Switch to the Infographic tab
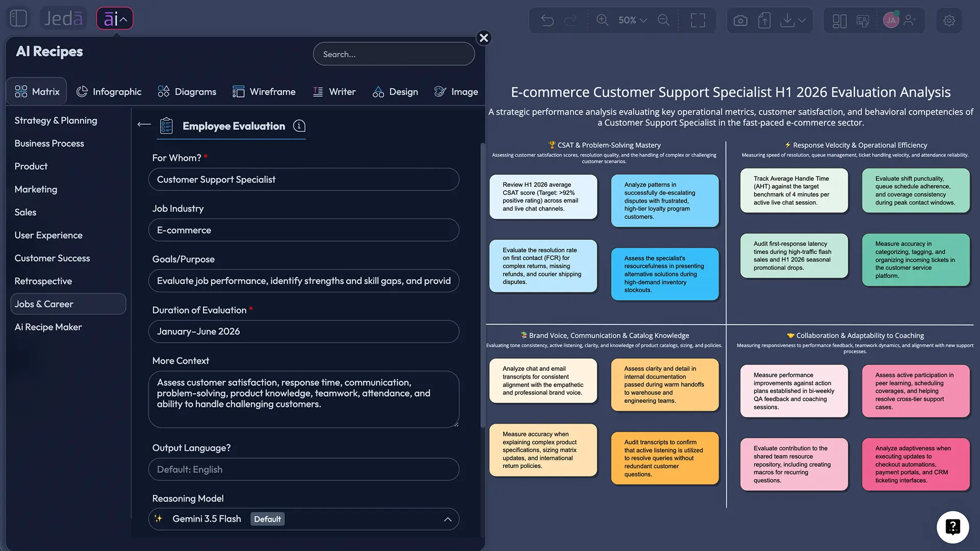This screenshot has width=980, height=551. (109, 91)
